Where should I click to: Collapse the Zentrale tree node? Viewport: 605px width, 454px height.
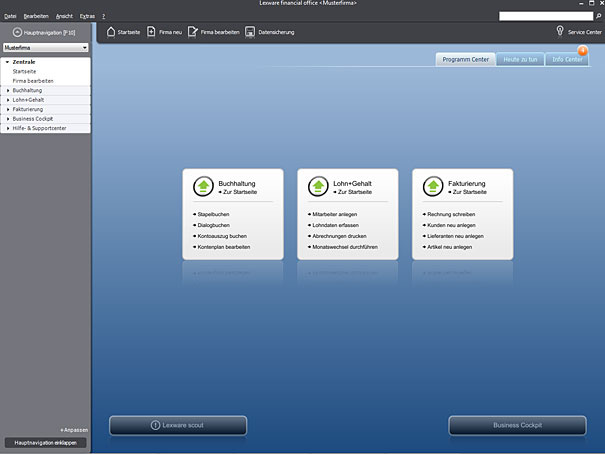[7, 62]
